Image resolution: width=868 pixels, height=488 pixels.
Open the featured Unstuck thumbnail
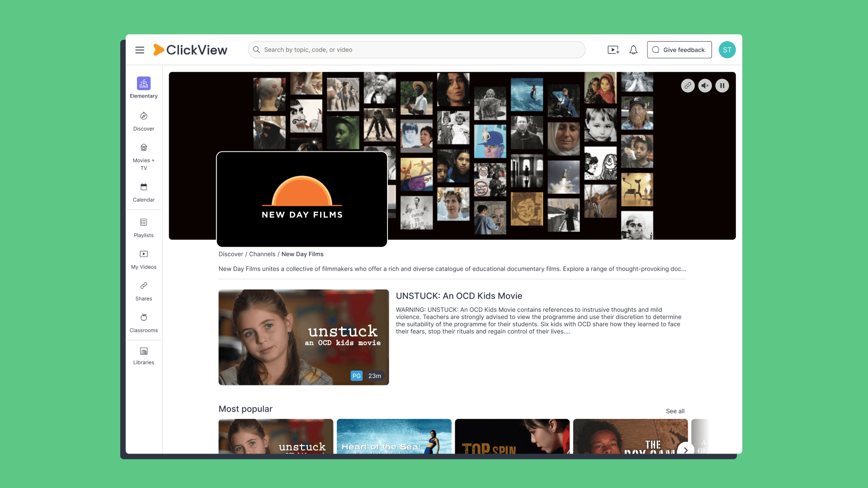(304, 337)
